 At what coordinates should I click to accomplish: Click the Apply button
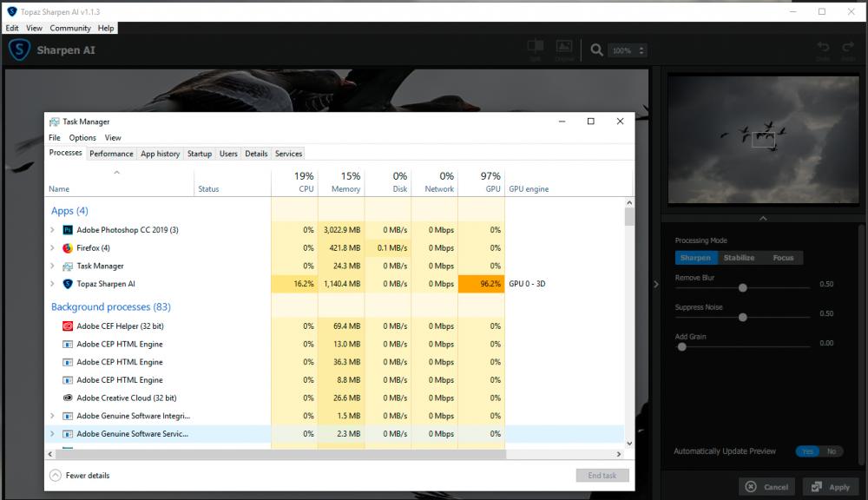click(x=831, y=487)
